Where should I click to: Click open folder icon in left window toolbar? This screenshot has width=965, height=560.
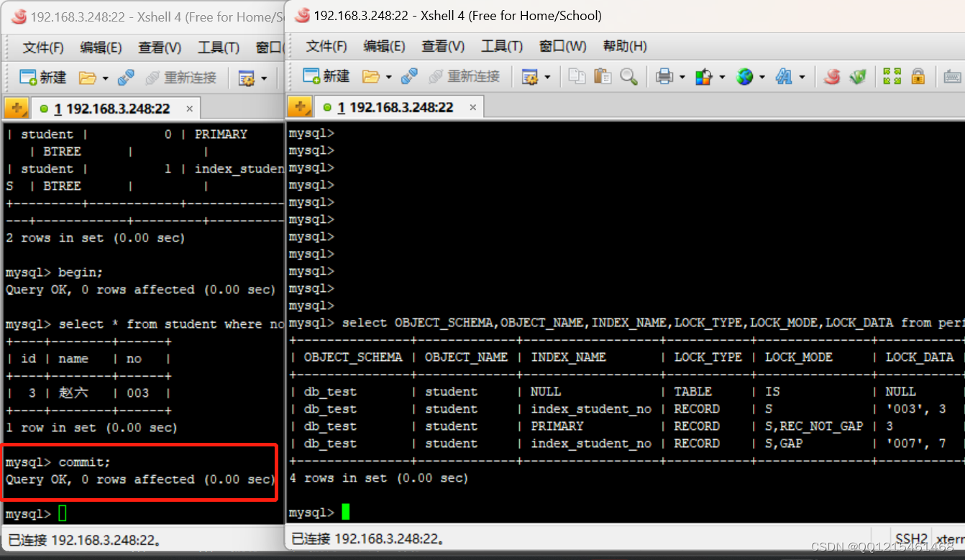[87, 78]
